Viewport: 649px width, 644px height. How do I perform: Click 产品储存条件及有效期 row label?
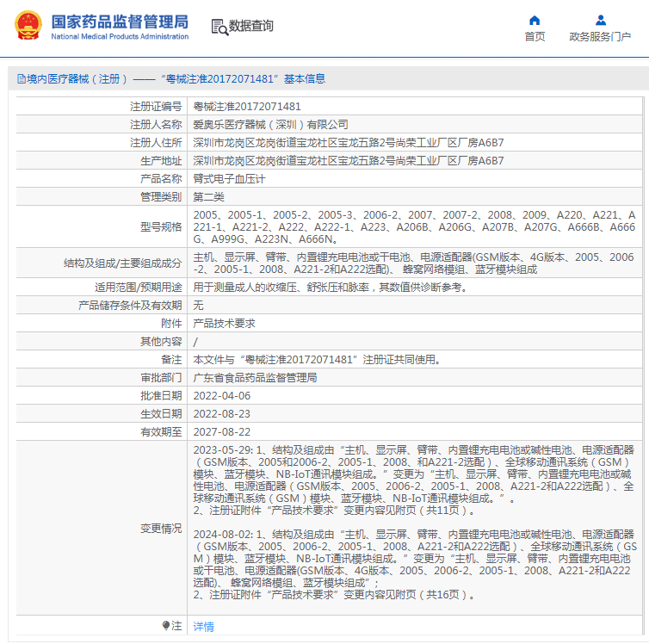coord(130,306)
